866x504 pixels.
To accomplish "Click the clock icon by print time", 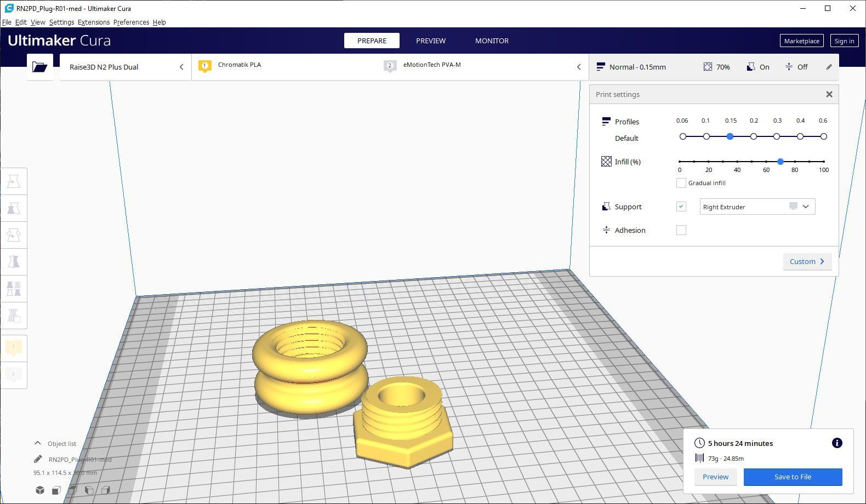I will tap(699, 443).
